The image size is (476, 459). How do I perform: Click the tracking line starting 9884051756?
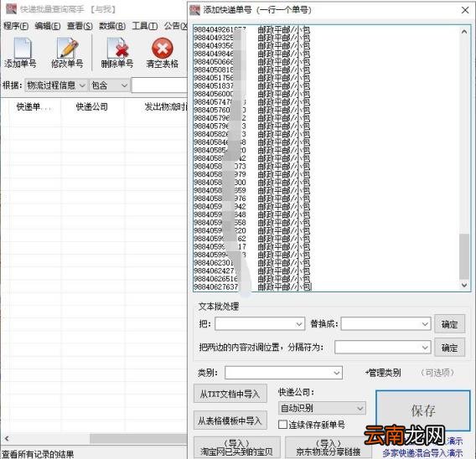(x=252, y=78)
